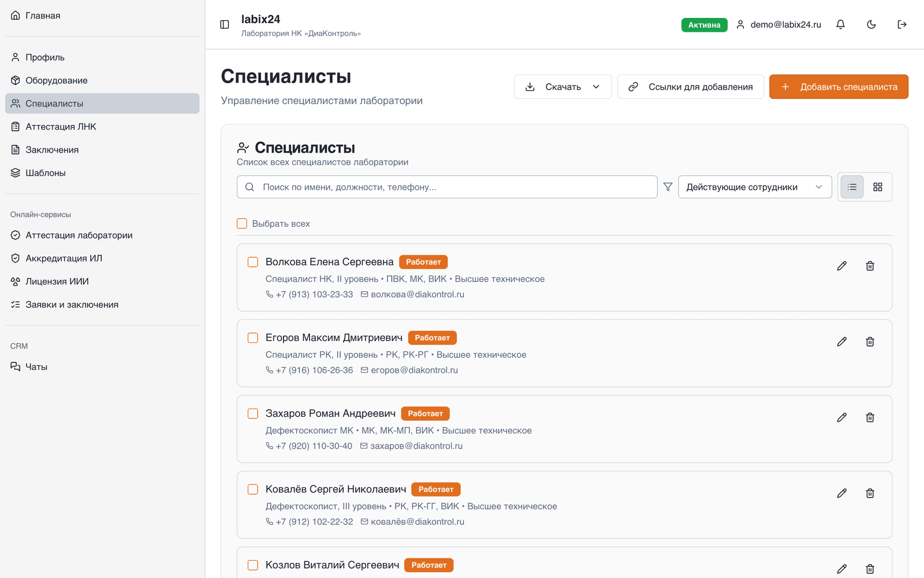Screen dimensions: 924x578
Task: Edit Захаров Роман Андреевич
Action: (x=842, y=417)
